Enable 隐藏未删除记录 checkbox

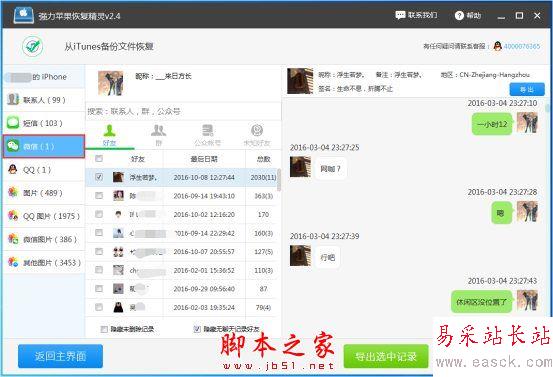click(104, 329)
